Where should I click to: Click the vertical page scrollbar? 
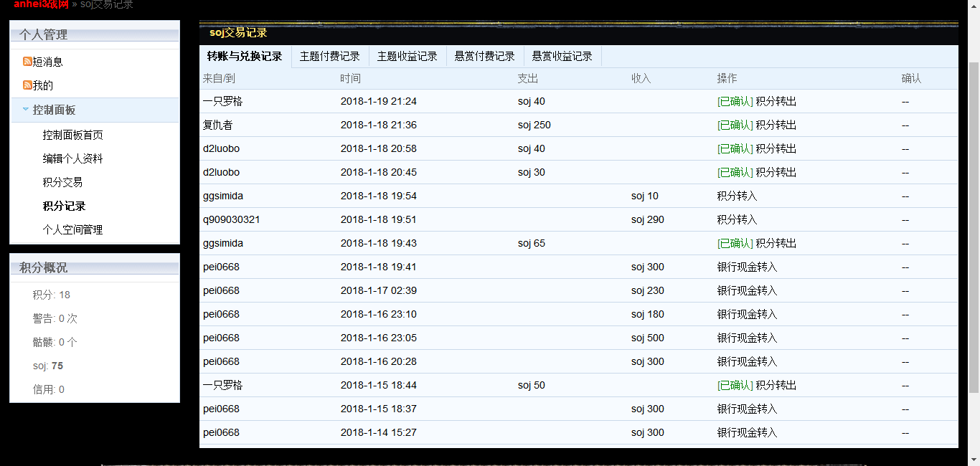click(x=974, y=215)
